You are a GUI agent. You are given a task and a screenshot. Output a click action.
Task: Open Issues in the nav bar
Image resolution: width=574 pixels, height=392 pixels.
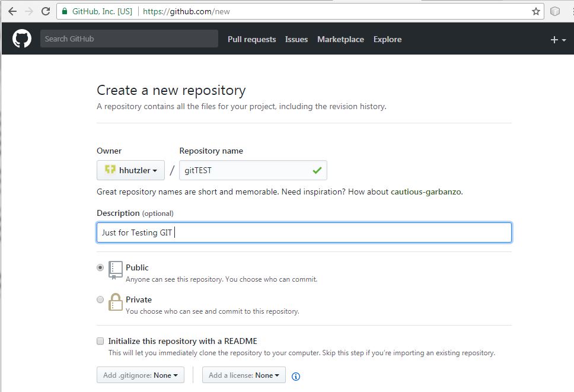point(296,39)
